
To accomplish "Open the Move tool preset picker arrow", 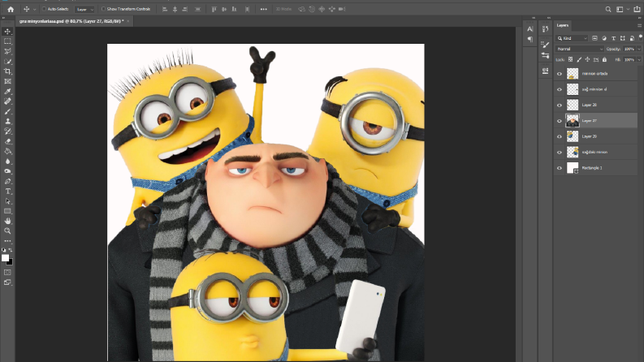I will click(x=34, y=9).
